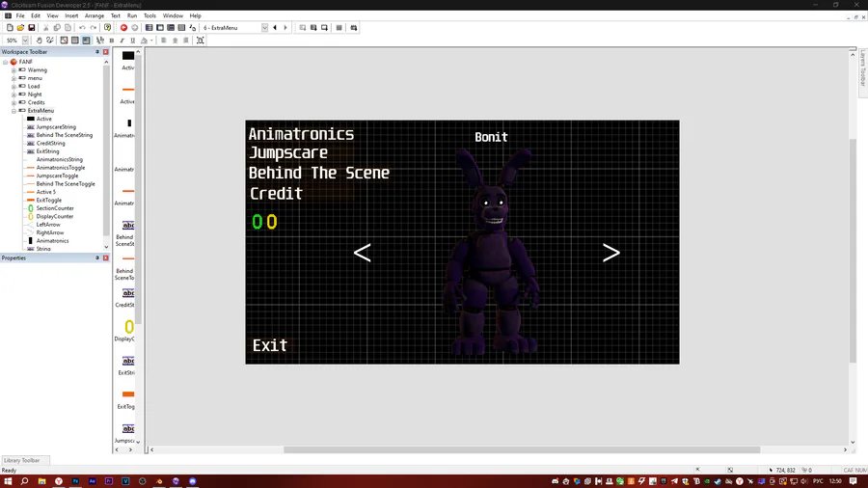This screenshot has height=488, width=868.
Task: Open the Event editor icon
Action: pyautogui.click(x=171, y=28)
